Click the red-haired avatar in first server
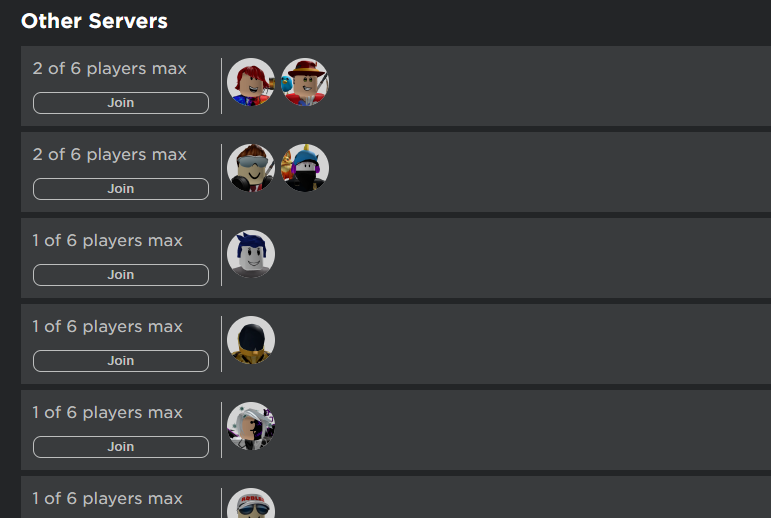 pos(251,82)
